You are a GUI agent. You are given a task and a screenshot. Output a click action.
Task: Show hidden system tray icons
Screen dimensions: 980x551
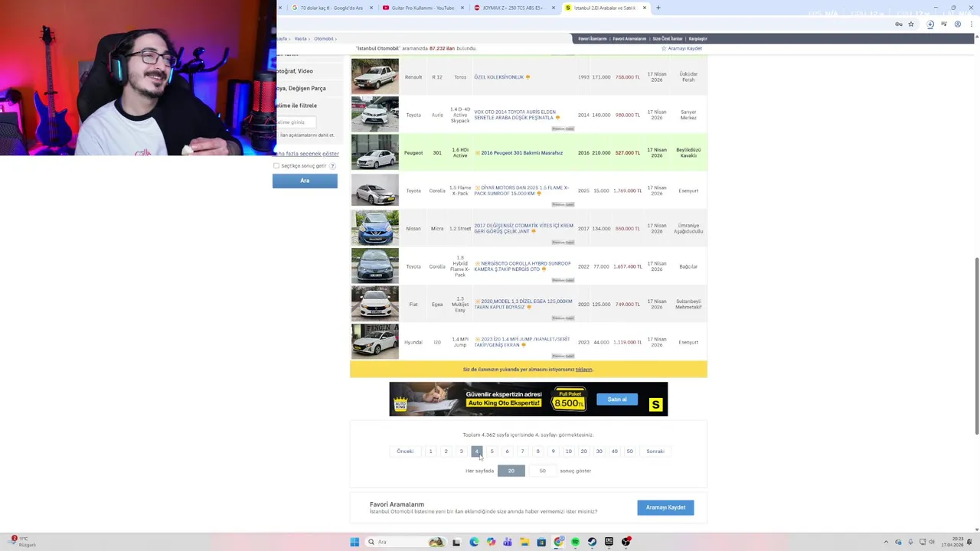pos(886,542)
